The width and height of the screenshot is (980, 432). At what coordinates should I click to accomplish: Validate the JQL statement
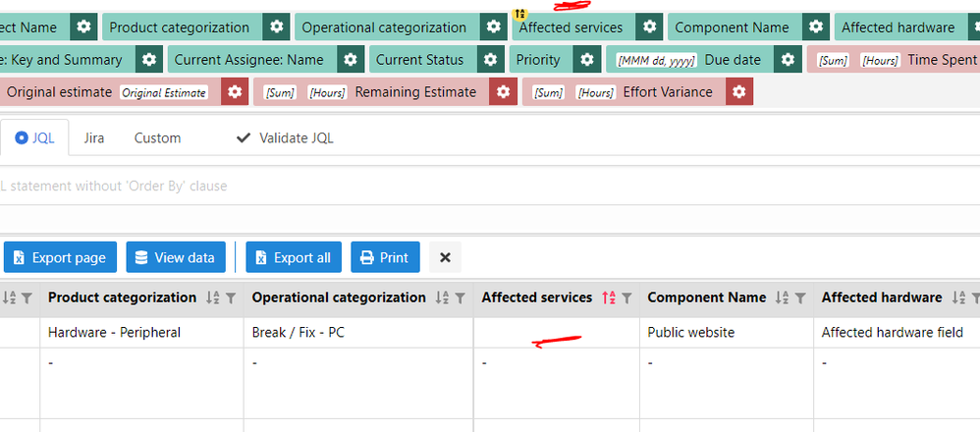click(285, 137)
